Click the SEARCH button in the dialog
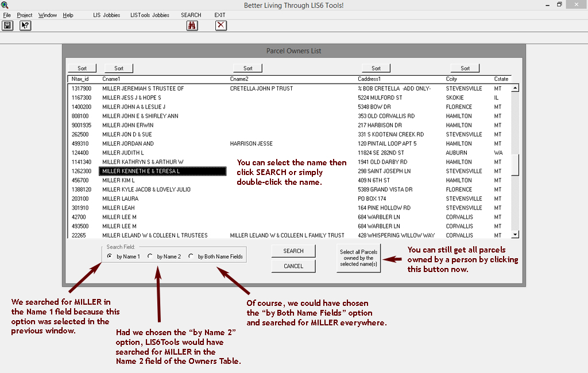This screenshot has height=373, width=588. [x=293, y=251]
